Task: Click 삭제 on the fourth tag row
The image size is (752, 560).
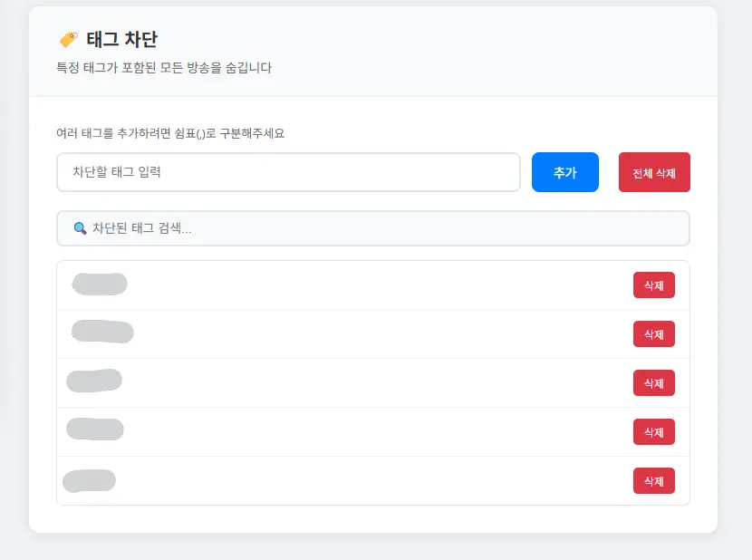Action: point(653,432)
